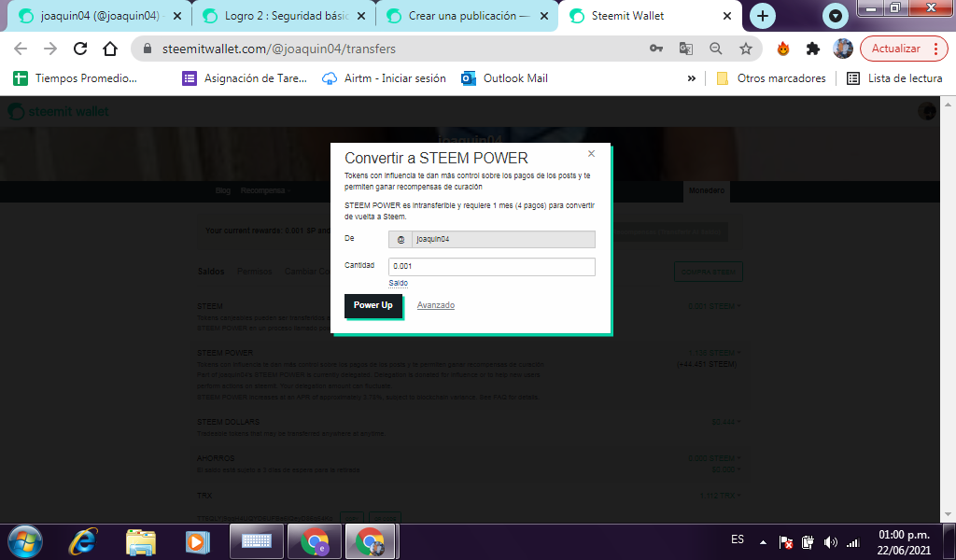Open the Chrome profile avatar
956x560 pixels.
tap(843, 49)
